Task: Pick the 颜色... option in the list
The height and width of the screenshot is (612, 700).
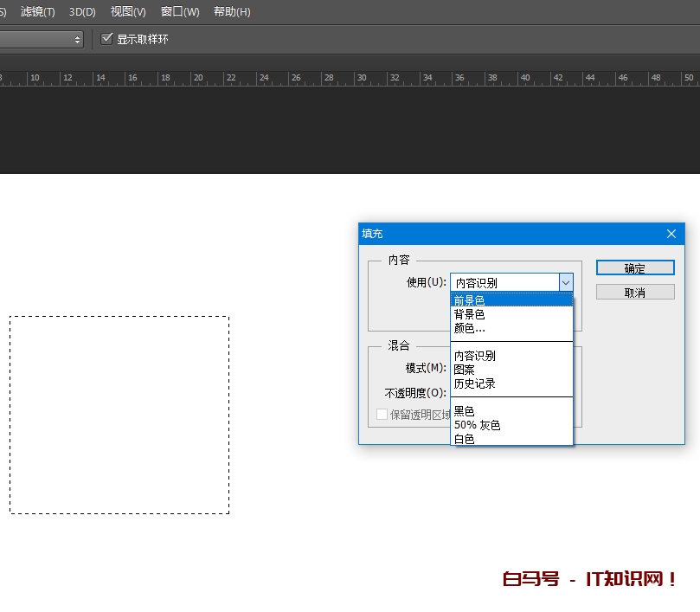Action: [x=469, y=328]
